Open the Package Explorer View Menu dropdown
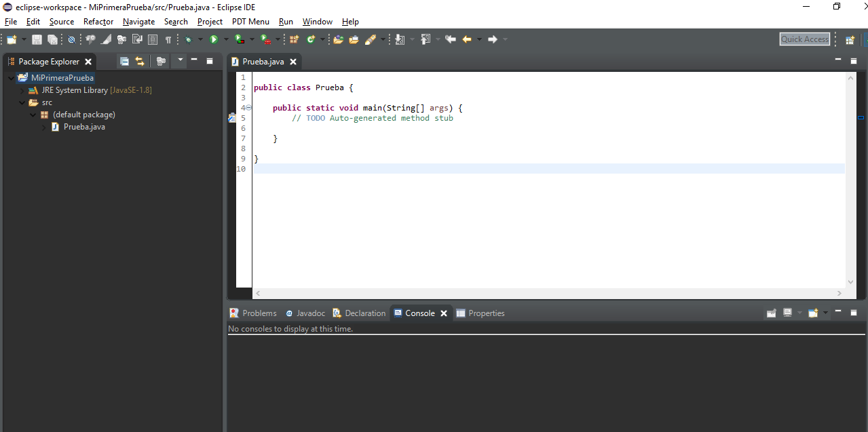The width and height of the screenshot is (868, 432). tap(180, 61)
